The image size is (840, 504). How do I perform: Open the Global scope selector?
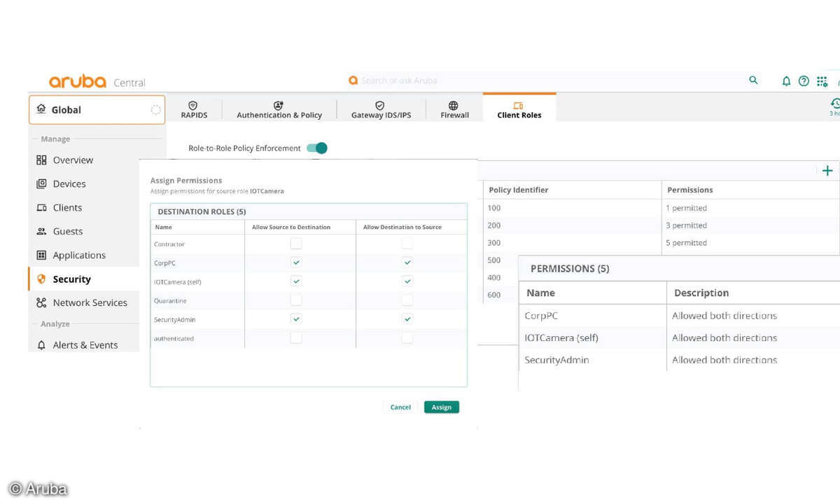point(97,110)
